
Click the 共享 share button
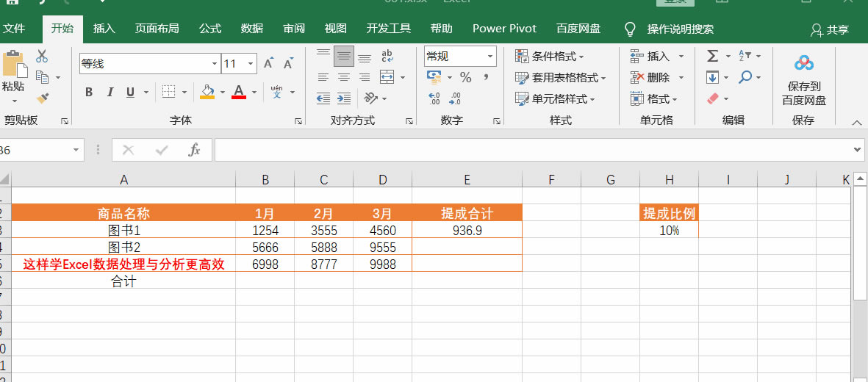[x=830, y=30]
